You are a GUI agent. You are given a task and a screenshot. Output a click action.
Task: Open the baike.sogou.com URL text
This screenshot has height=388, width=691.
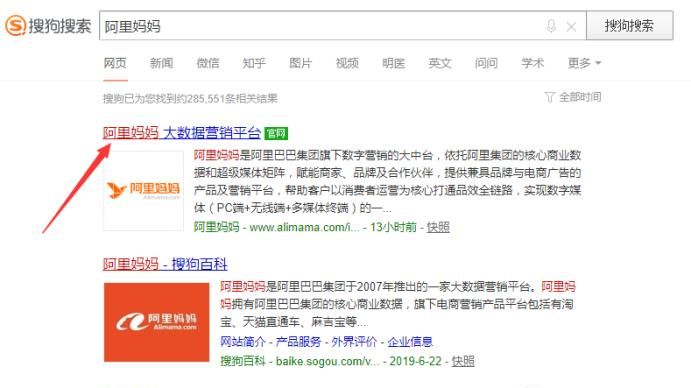click(x=327, y=361)
